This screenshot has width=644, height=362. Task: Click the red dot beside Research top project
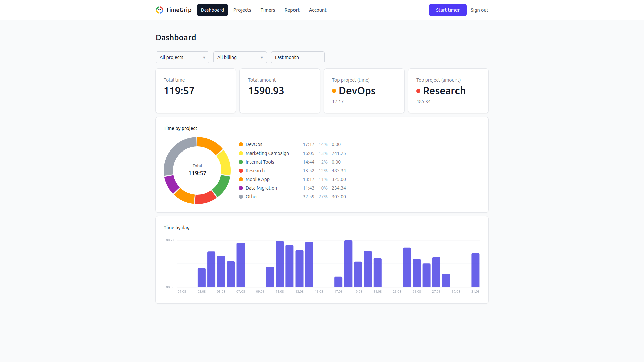click(418, 91)
